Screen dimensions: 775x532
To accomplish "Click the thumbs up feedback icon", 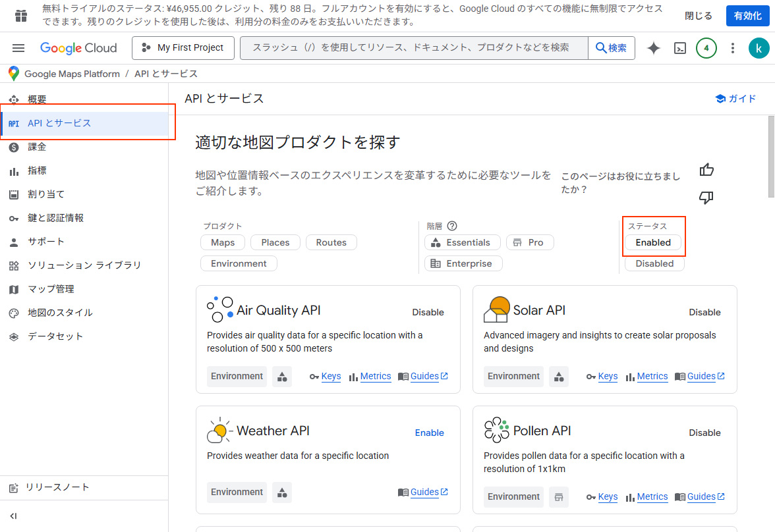I will click(706, 170).
